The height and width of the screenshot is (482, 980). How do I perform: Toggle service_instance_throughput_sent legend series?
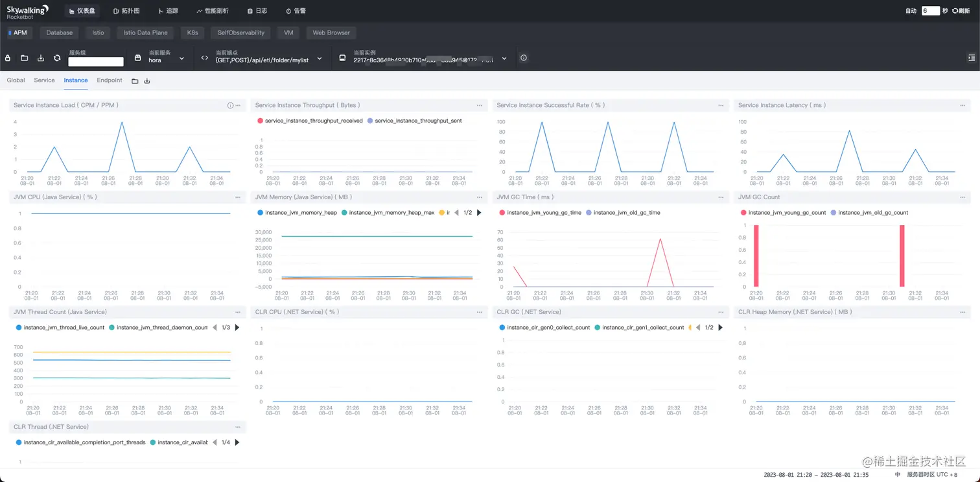[414, 121]
